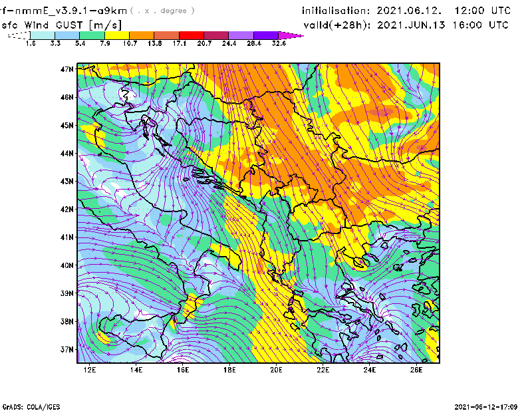Click the 'initialisation: 2021.06.12. 12:00 UTC' line
Viewport: 532px width, 411px height.
pyautogui.click(x=406, y=11)
